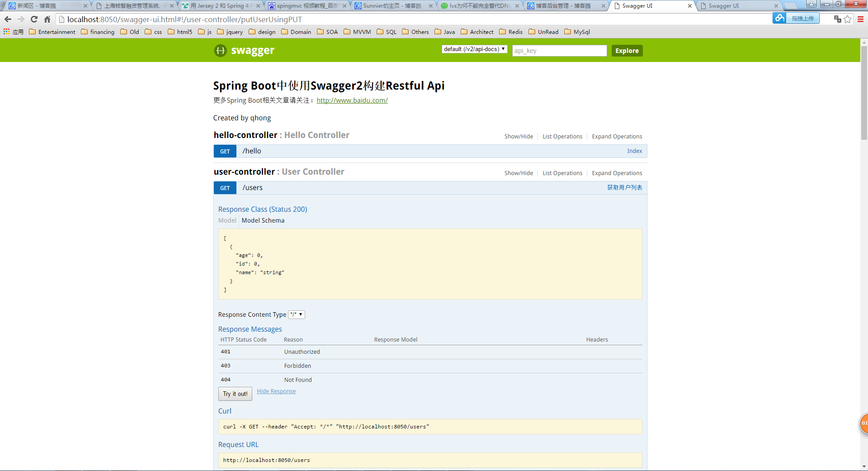Open the financing bookmark folder
The height and width of the screenshot is (471, 868).
pos(98,32)
